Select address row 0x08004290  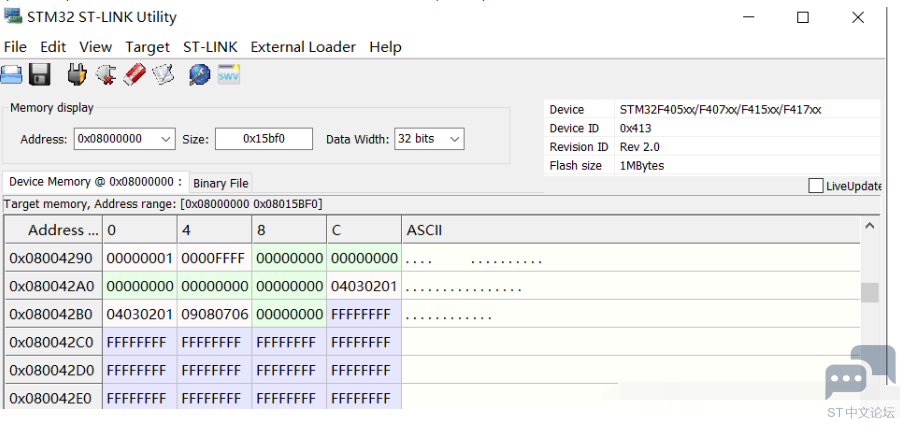[54, 258]
